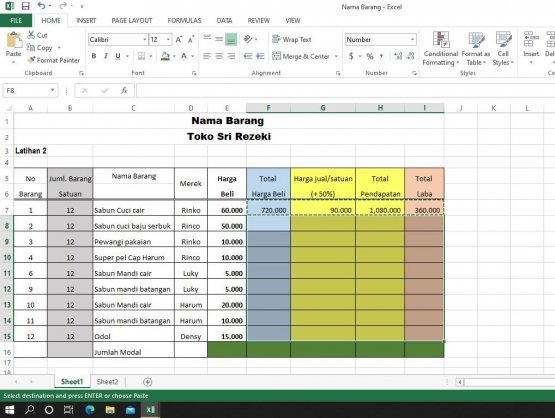Screen dimensions: 555x418
Task: Click the Decrease Decimal icon
Action: (x=411, y=56)
